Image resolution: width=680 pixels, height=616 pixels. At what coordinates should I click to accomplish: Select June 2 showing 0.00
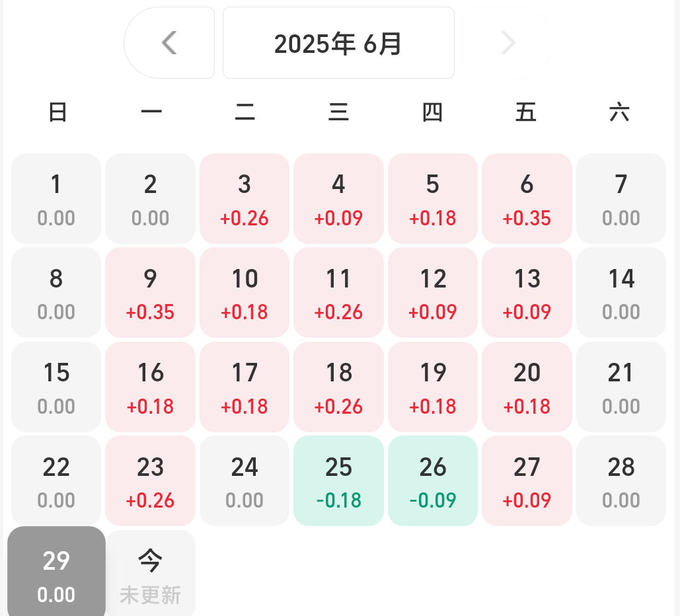point(150,198)
